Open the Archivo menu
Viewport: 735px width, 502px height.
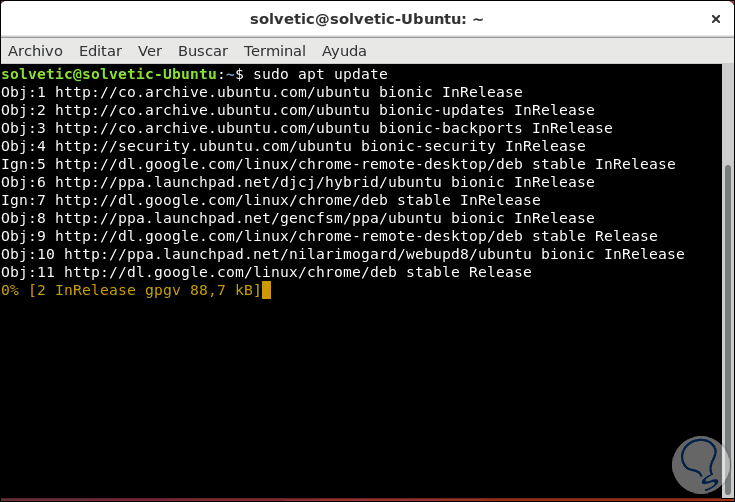pyautogui.click(x=35, y=51)
